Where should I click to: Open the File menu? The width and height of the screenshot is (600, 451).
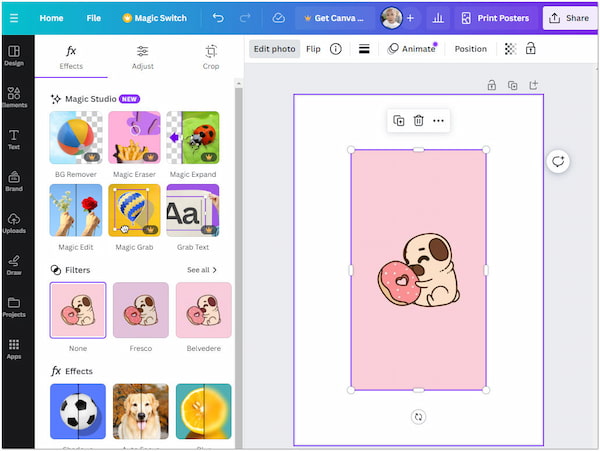tap(93, 18)
